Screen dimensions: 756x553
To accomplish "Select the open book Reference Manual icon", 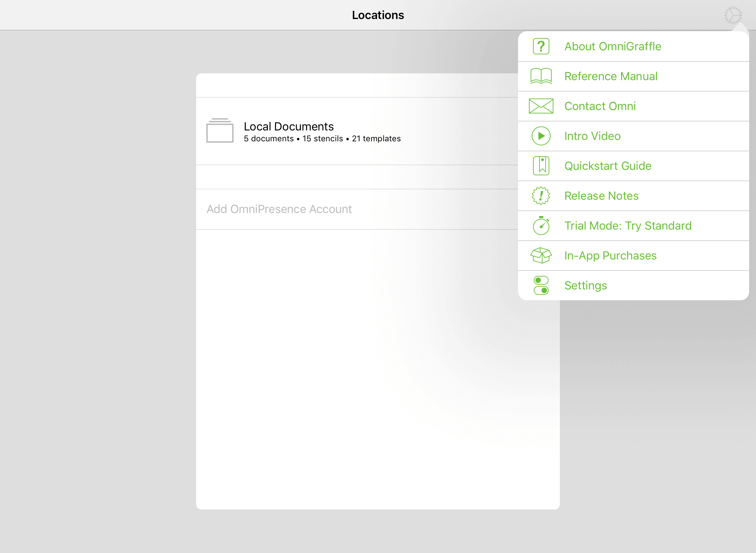I will (x=540, y=76).
